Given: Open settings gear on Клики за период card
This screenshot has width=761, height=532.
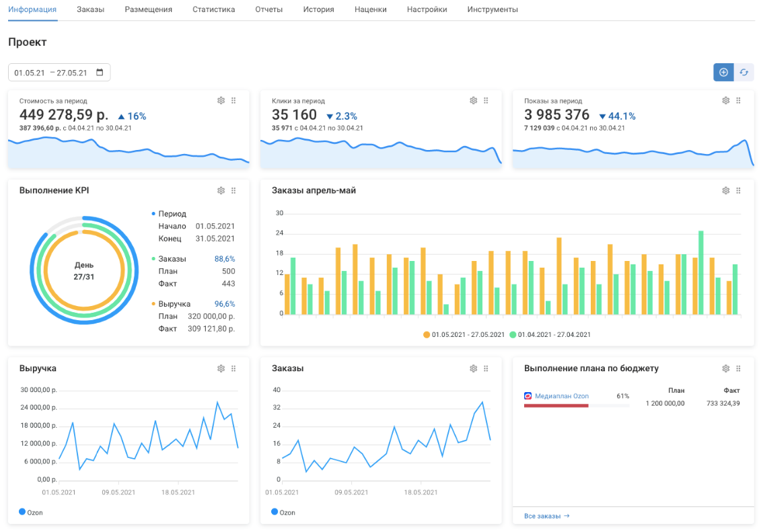Looking at the screenshot, I should pyautogui.click(x=473, y=100).
